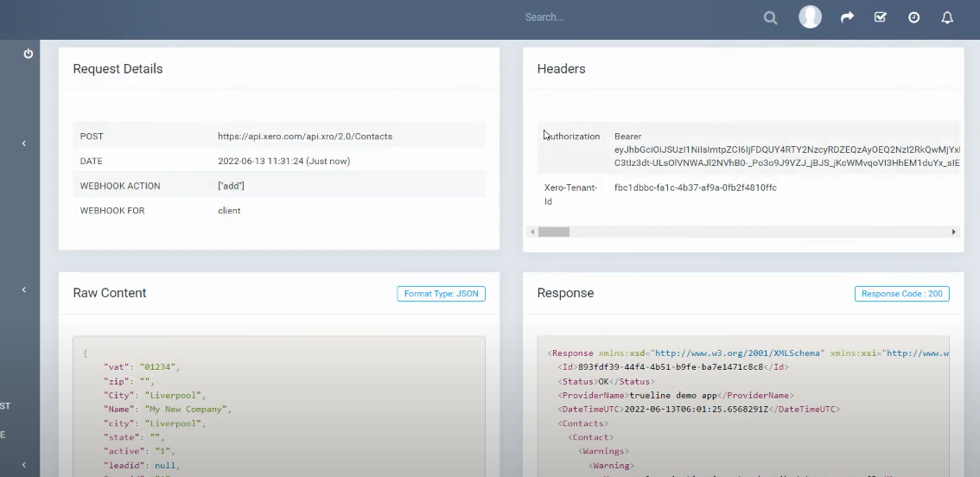Image resolution: width=980 pixels, height=477 pixels.
Task: Click the search magnifier icon
Action: (770, 17)
